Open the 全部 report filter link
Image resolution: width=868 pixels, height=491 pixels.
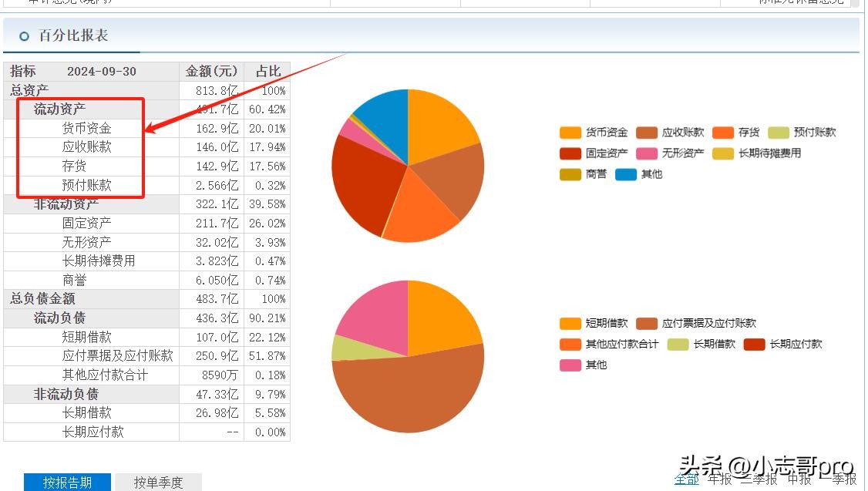[x=686, y=479]
